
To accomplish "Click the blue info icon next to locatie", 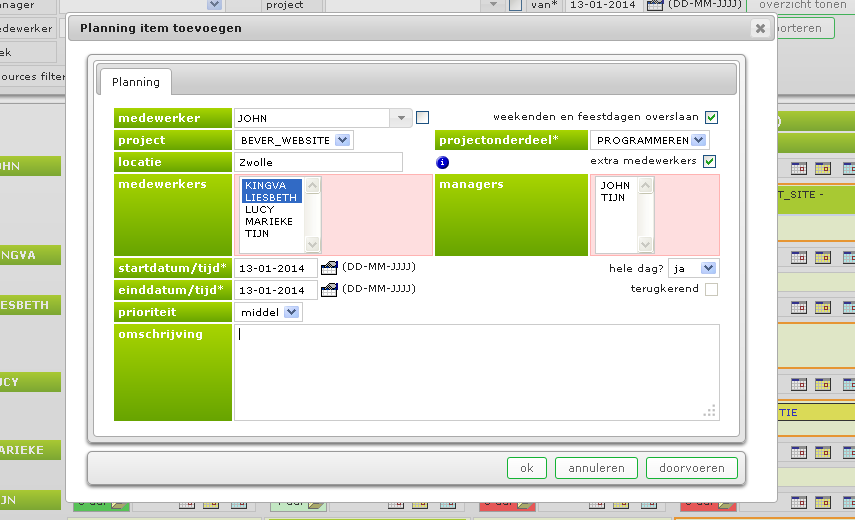I will click(x=442, y=162).
